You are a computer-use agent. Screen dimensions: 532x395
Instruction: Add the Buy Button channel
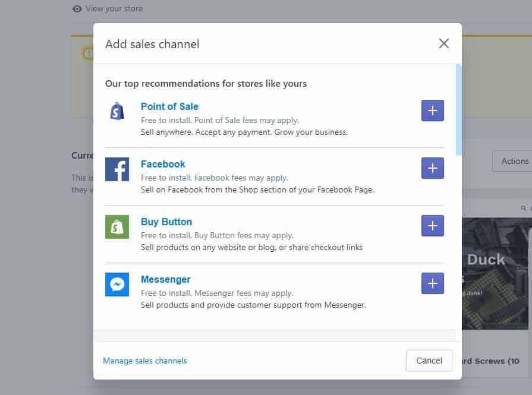pos(433,226)
